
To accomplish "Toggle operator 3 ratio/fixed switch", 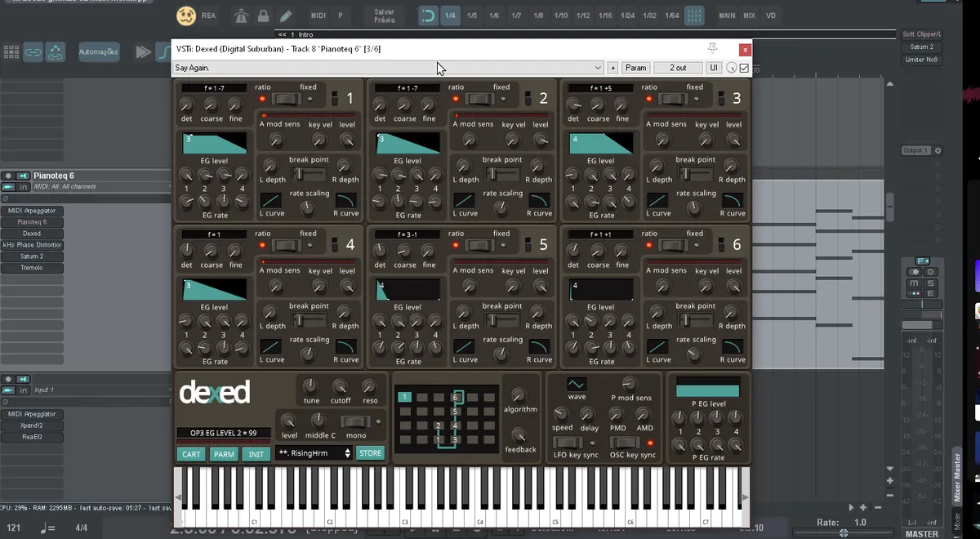I will point(672,99).
